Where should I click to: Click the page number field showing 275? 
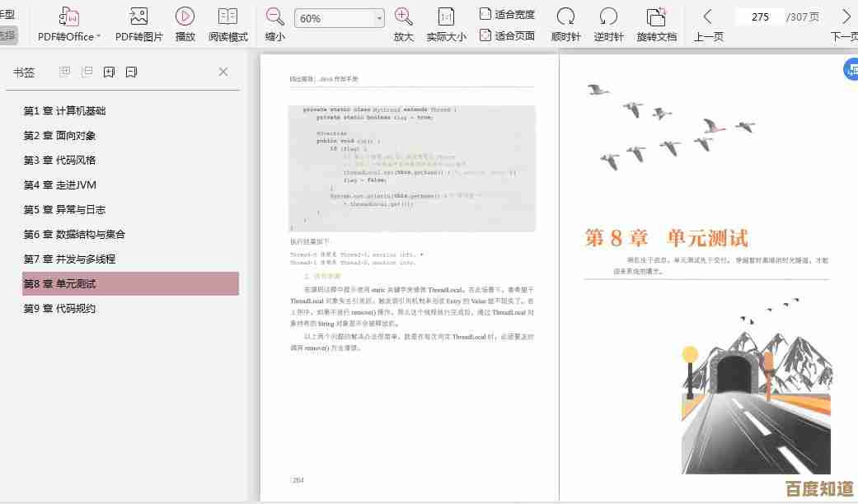point(759,16)
